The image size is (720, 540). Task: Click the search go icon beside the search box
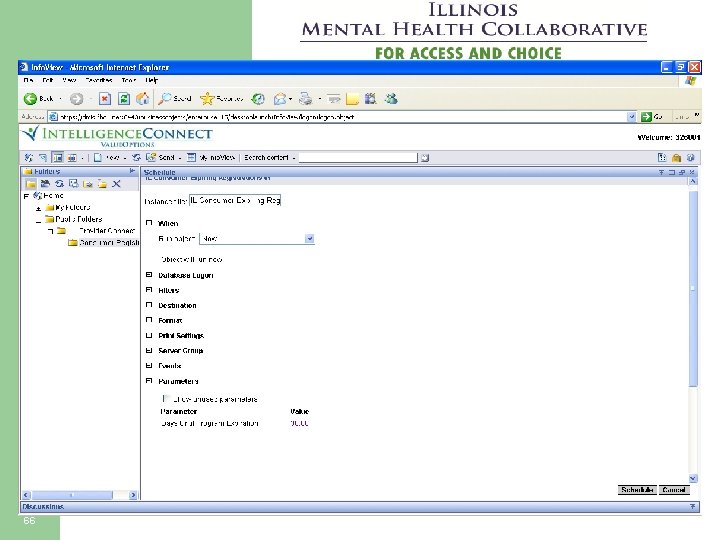pos(425,158)
